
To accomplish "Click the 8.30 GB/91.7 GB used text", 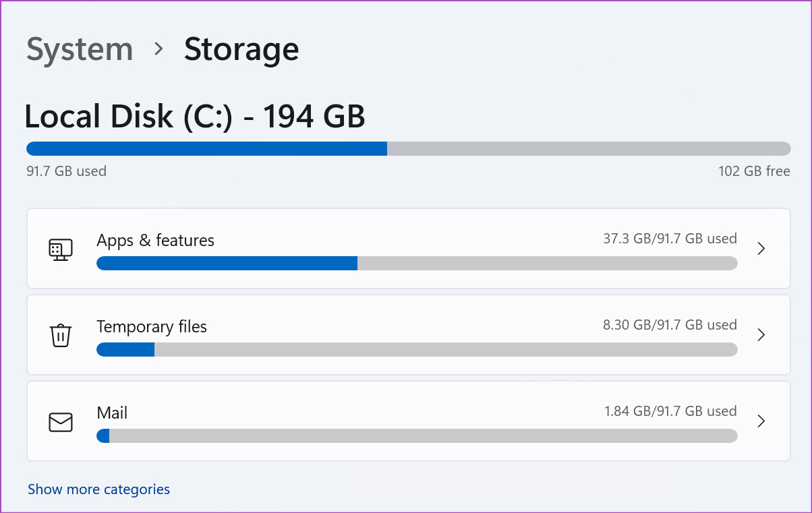I will tap(670, 325).
